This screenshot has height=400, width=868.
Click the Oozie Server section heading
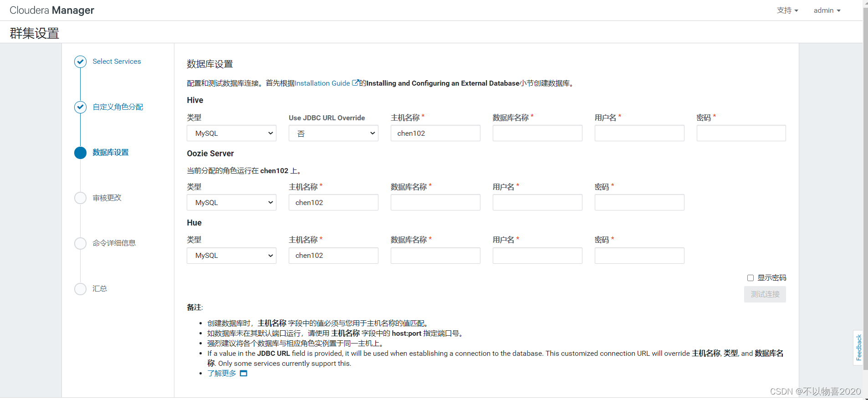tap(210, 154)
